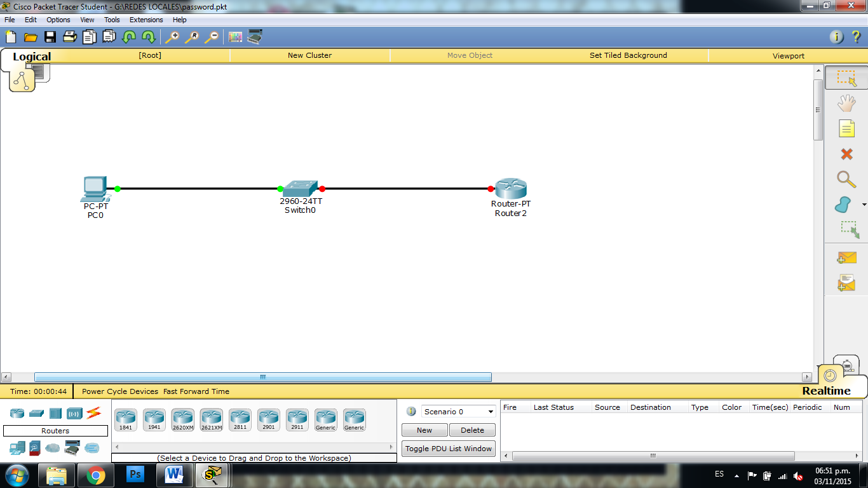Open the Extensions menu
The image size is (868, 488).
[x=146, y=20]
